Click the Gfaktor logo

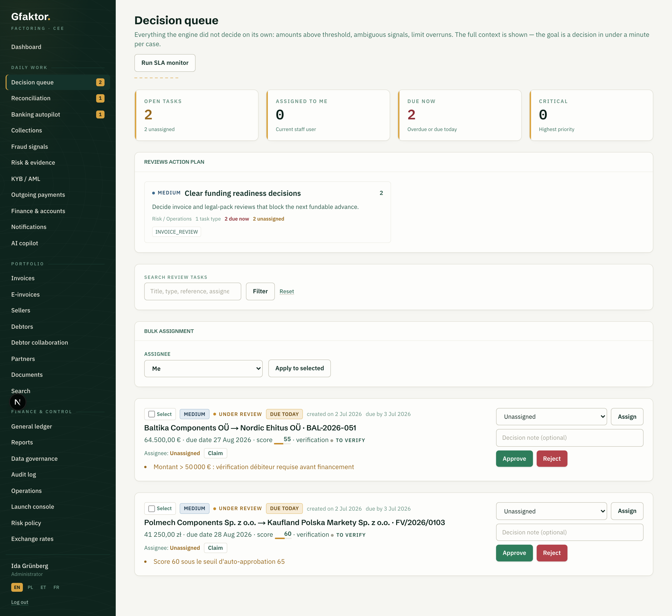pos(31,16)
